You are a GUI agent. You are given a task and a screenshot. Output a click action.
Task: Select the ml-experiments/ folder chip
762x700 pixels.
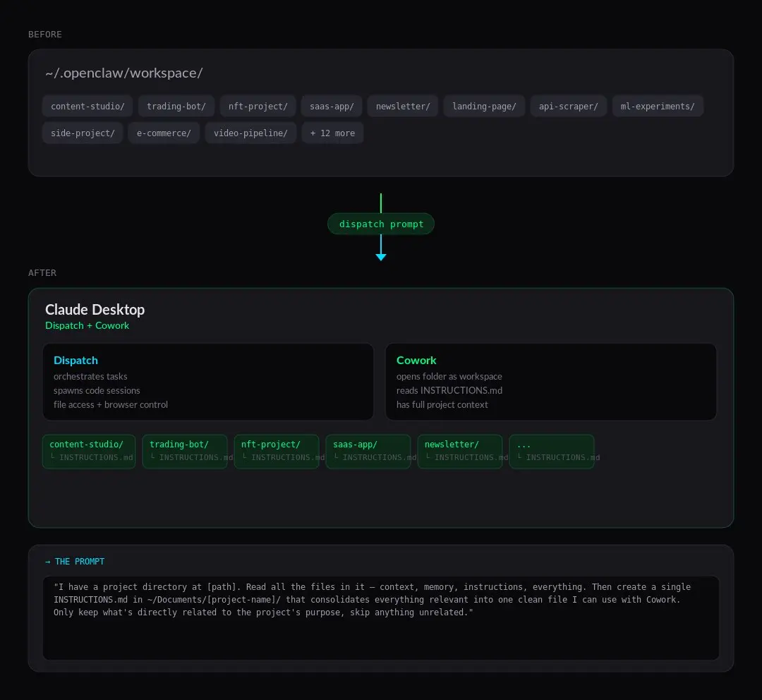tap(658, 106)
